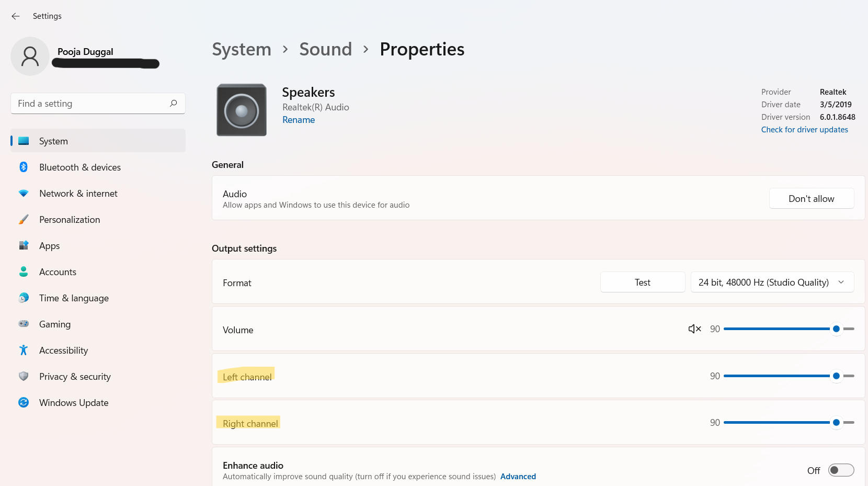
Task: Click the Accessibility figure icon
Action: tap(24, 350)
